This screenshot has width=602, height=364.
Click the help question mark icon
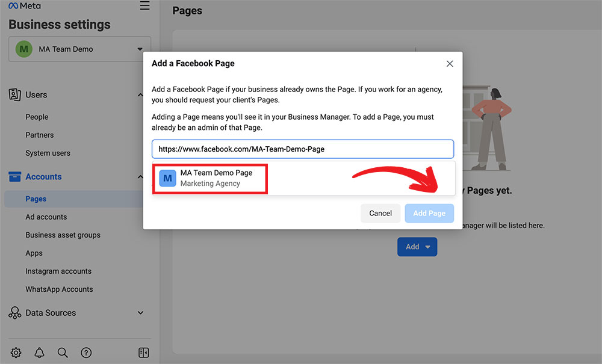coord(86,353)
